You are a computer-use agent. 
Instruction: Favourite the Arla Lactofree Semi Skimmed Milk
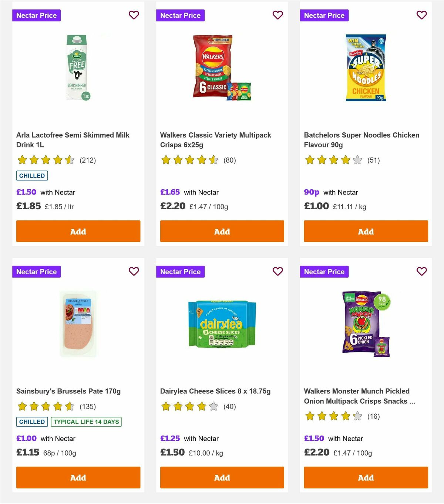tap(134, 15)
